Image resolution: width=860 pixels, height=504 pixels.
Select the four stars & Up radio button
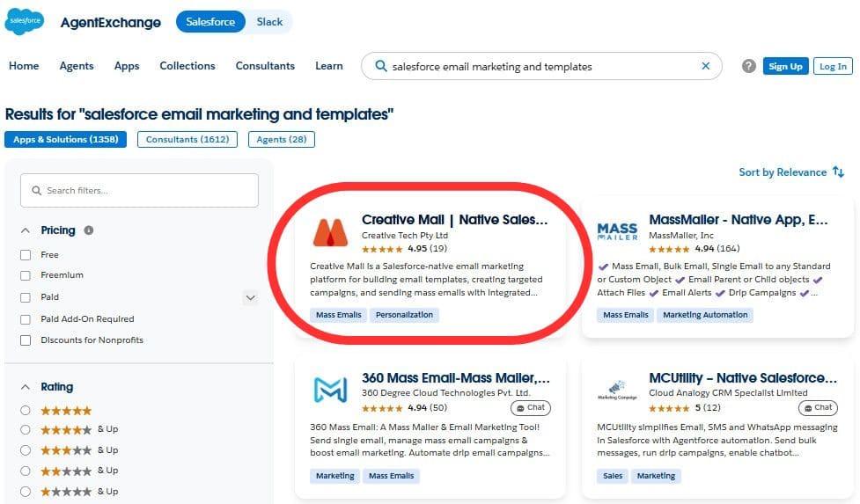(x=26, y=429)
